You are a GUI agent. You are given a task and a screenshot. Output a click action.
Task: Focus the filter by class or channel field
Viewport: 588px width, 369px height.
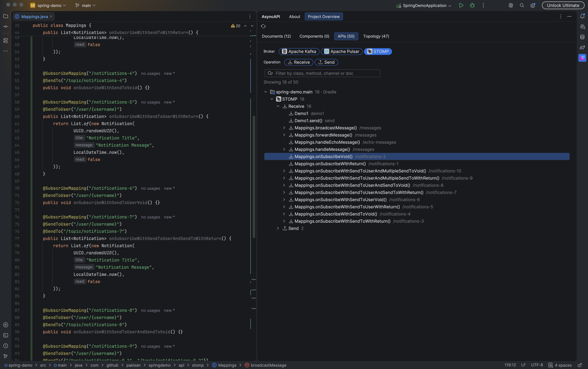(322, 73)
